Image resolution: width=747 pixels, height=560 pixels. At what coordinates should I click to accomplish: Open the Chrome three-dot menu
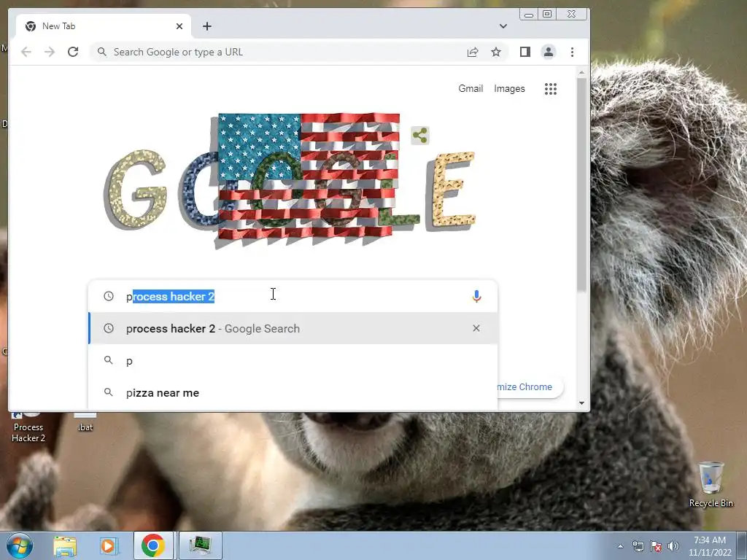(572, 52)
